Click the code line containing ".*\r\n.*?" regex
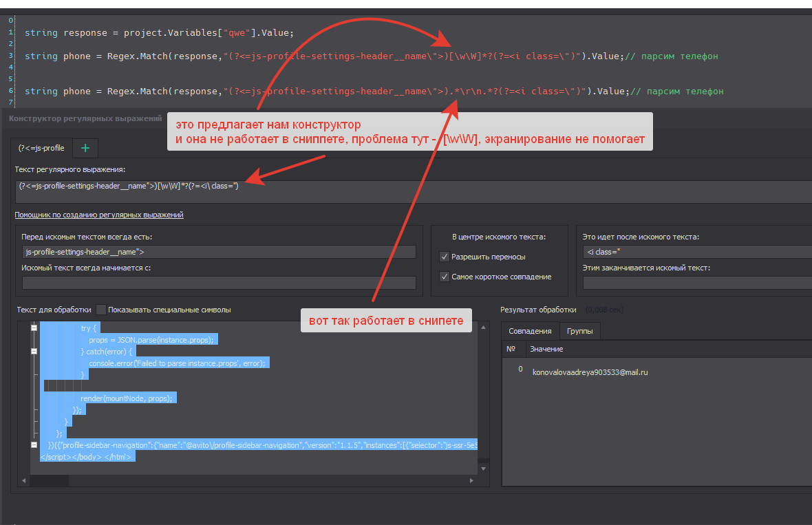Viewport: 812px width, 525px height. pyautogui.click(x=374, y=91)
